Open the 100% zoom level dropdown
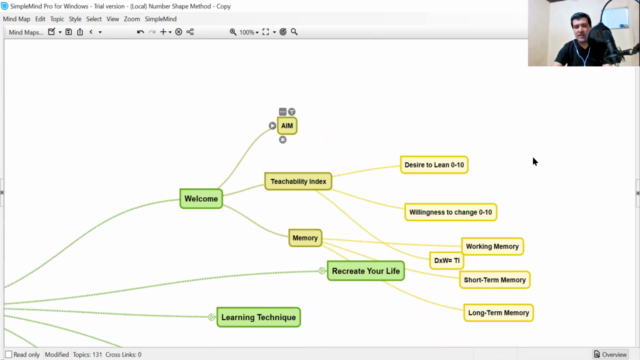Screen dimensions: 640x360 [249, 32]
